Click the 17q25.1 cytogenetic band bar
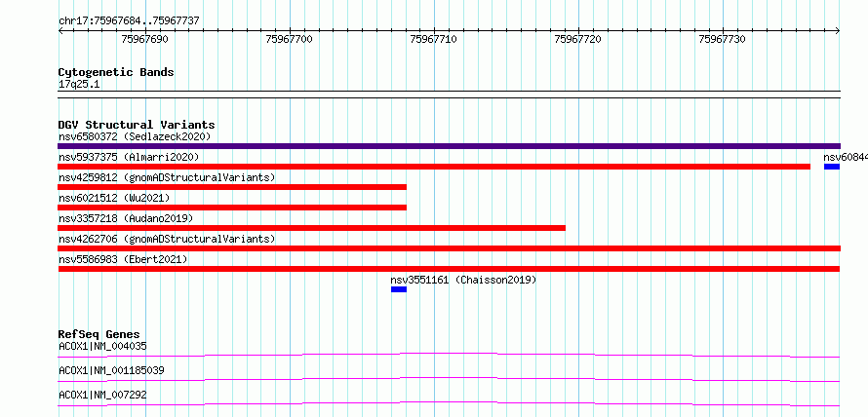868x417 pixels. pos(449,94)
